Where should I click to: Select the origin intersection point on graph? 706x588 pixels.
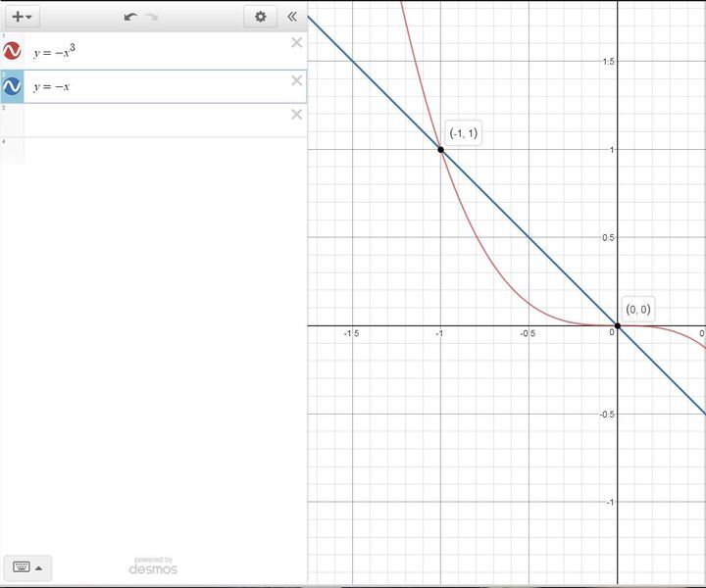click(617, 325)
